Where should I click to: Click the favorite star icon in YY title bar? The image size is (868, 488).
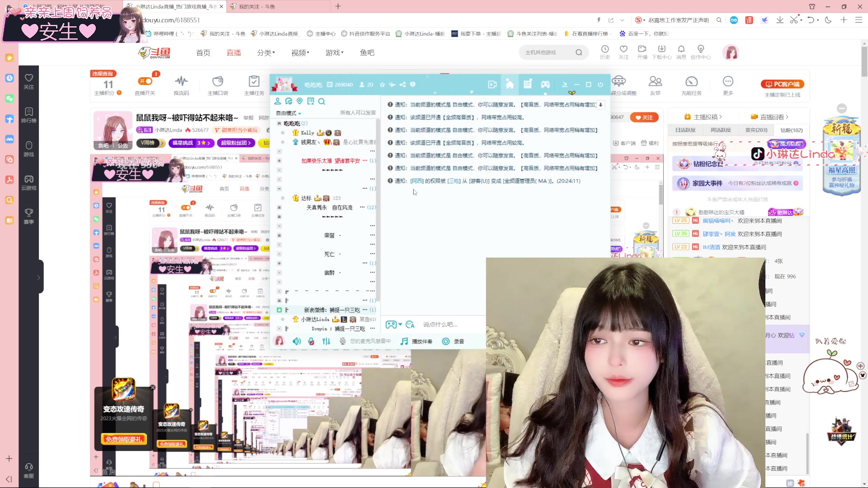[382, 85]
